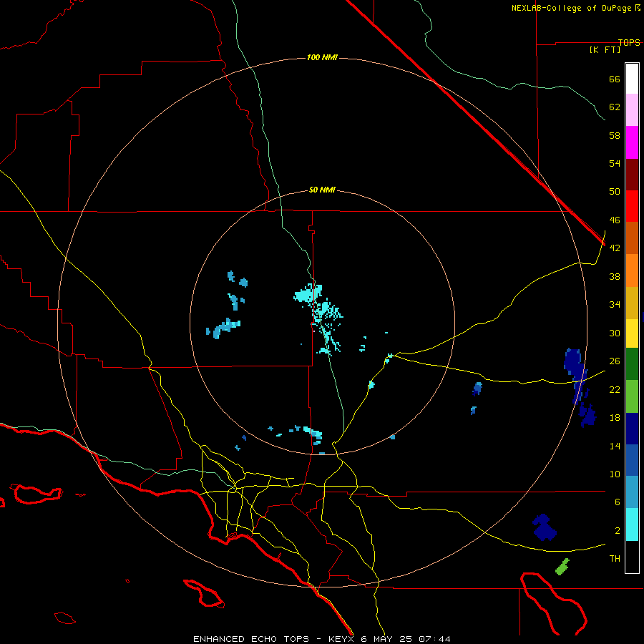Click the "KEYX" radar site code
This screenshot has height=644, width=644.
click(341, 639)
